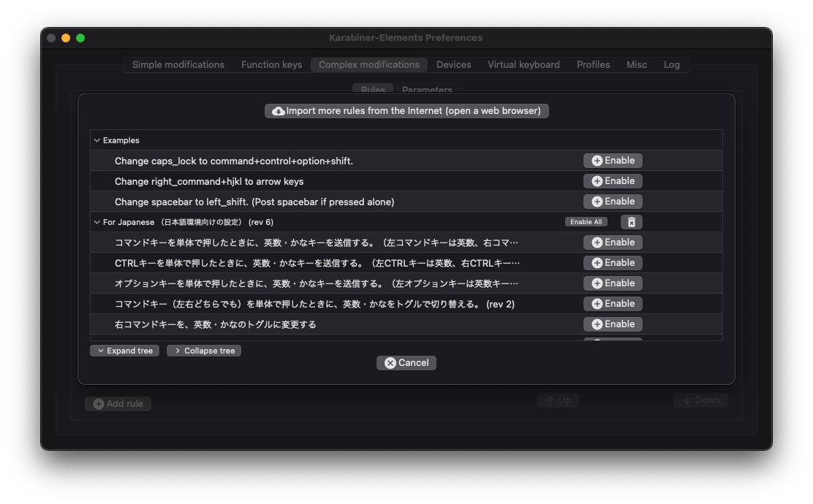Click plus icon for CTRLキーを単体で rule
This screenshot has width=813, height=504.
coord(597,263)
